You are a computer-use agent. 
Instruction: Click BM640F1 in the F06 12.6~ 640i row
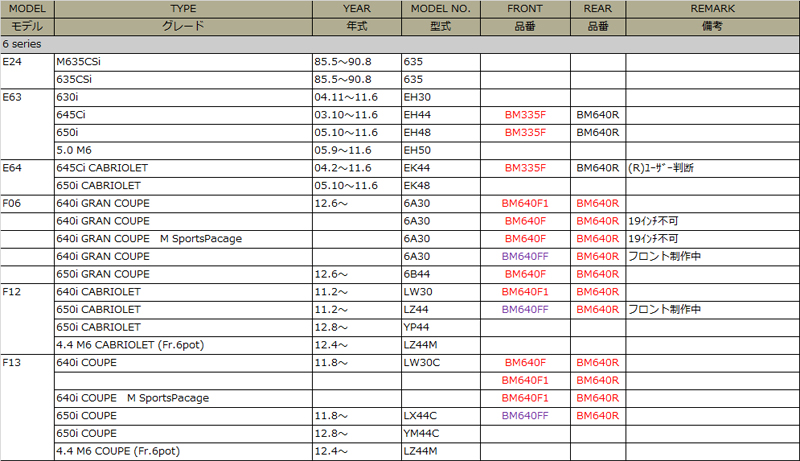click(x=525, y=203)
